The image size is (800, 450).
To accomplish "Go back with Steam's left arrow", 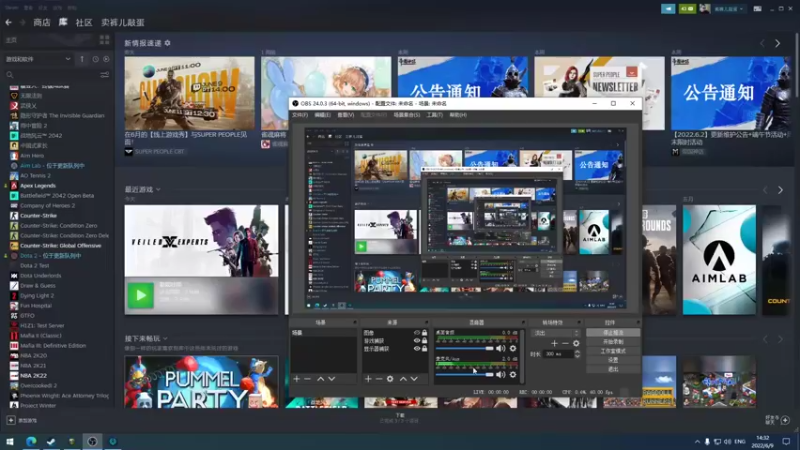I will pos(9,22).
